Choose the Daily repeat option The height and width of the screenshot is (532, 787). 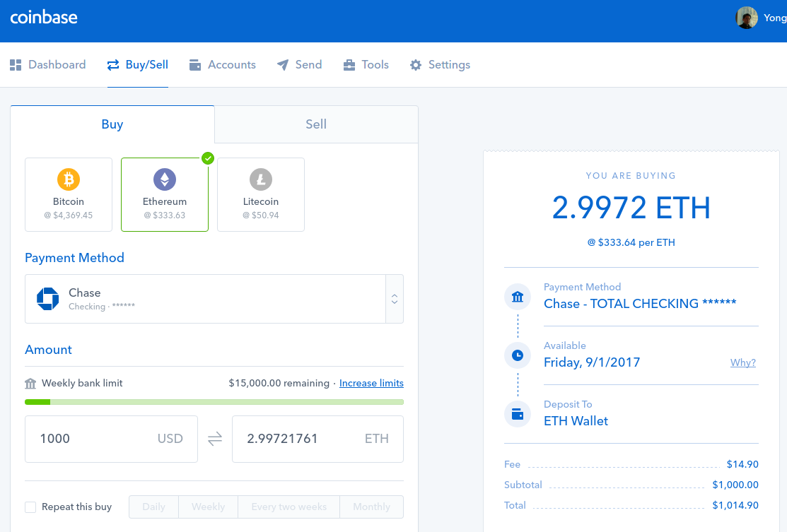point(153,507)
